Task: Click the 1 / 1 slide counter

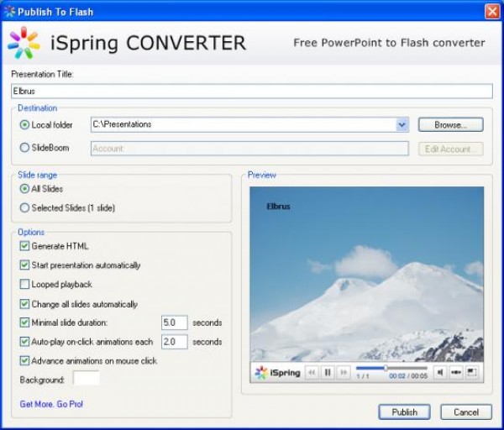Action: click(x=363, y=376)
